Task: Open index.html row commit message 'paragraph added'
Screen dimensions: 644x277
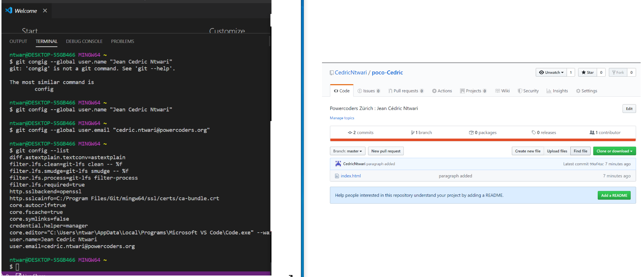Action: coord(455,176)
